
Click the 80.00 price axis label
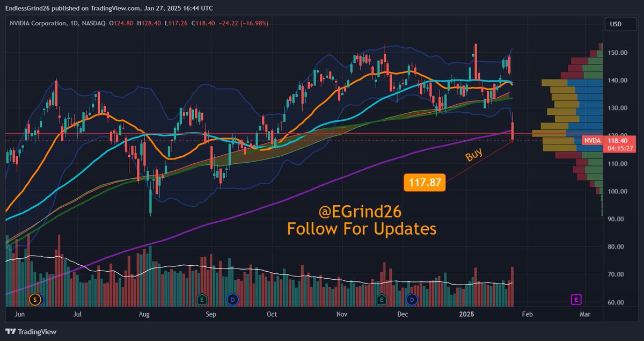click(x=615, y=247)
